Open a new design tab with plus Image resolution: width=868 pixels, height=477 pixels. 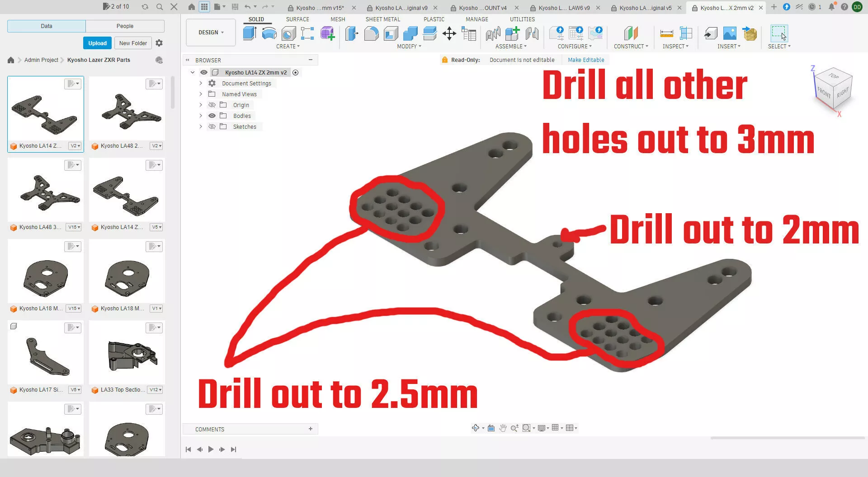pos(774,7)
